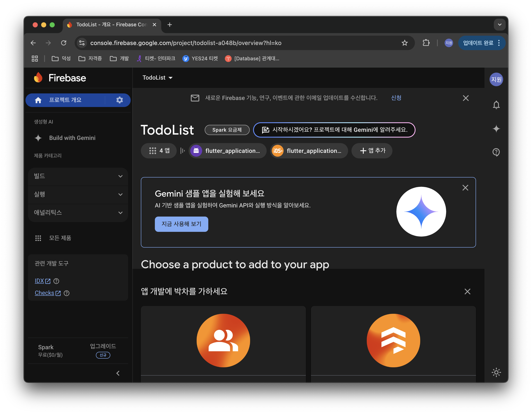The height and width of the screenshot is (414, 532).
Task: Click the Firestore product card icon
Action: pyautogui.click(x=393, y=340)
